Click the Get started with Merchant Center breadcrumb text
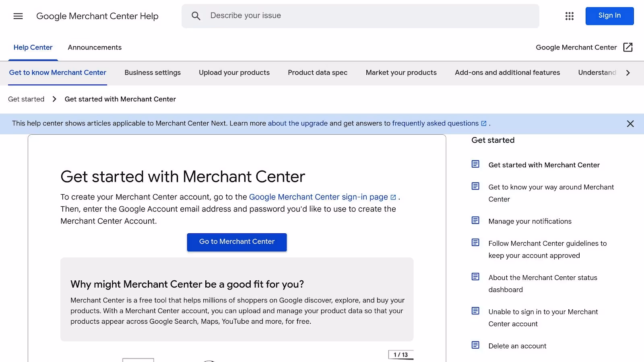This screenshot has height=362, width=644. (x=120, y=99)
